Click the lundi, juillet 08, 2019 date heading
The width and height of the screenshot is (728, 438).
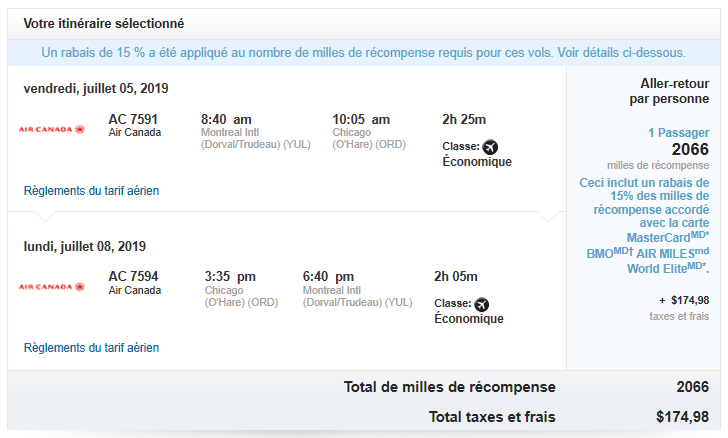(85, 246)
